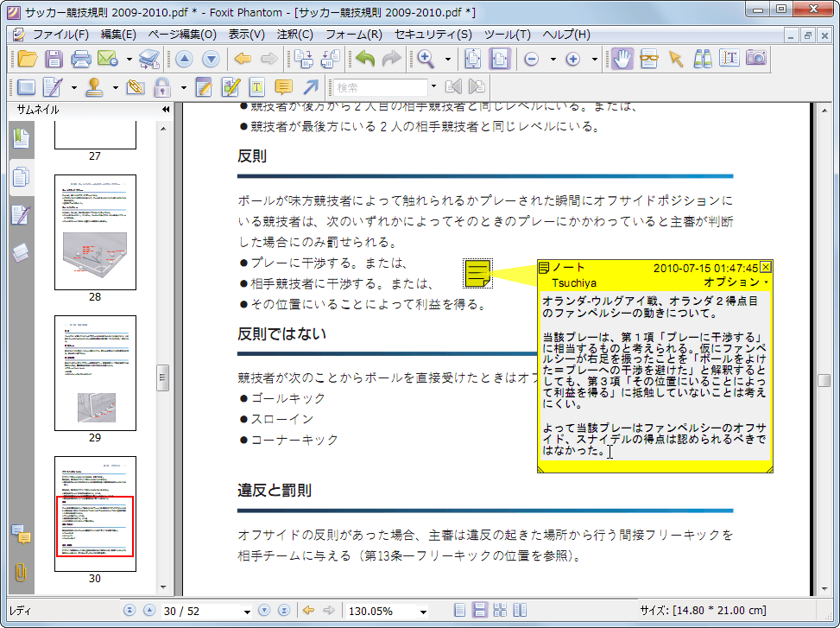Switch to continuous page layout
The width and height of the screenshot is (840, 628).
pos(480,611)
